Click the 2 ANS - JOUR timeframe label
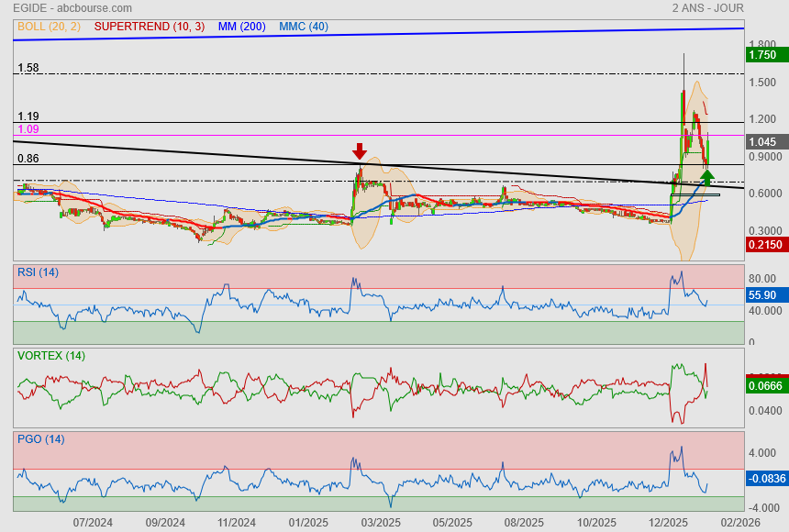 707,8
